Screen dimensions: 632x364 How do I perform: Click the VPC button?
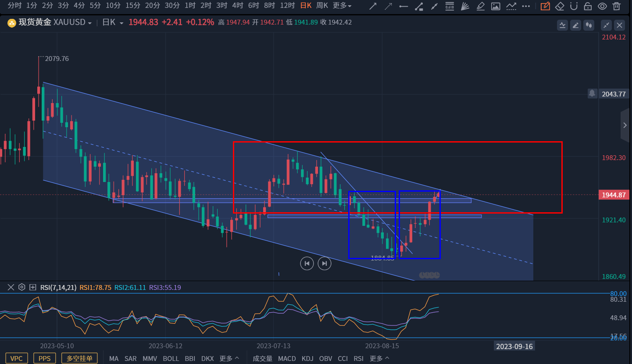point(17,358)
